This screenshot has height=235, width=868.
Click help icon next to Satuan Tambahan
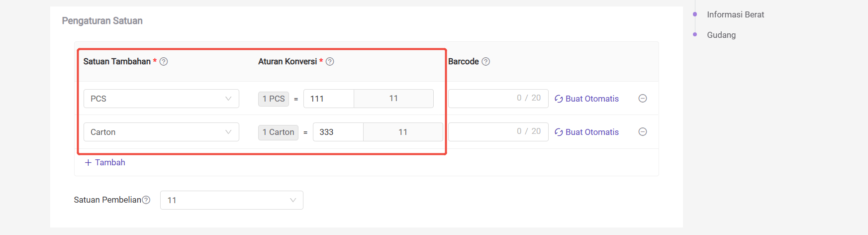click(164, 62)
